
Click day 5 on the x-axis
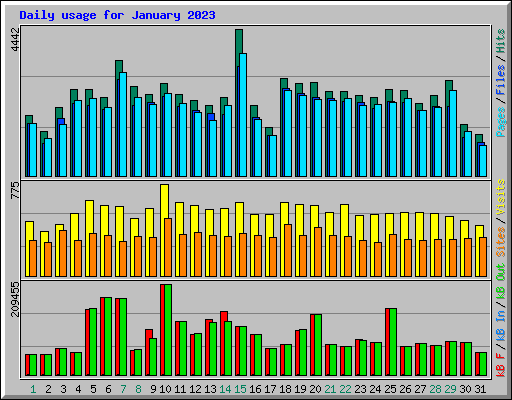coord(93,389)
